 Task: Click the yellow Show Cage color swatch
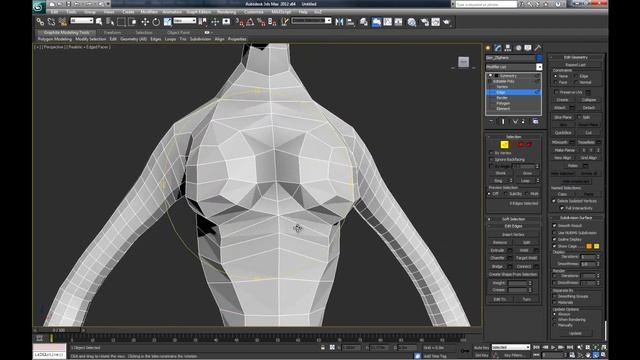click(596, 246)
